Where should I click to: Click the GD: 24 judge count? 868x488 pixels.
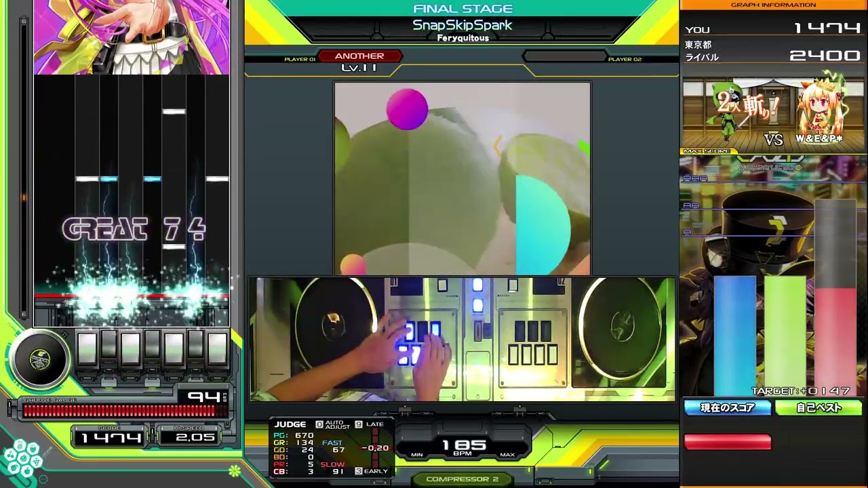(x=293, y=450)
